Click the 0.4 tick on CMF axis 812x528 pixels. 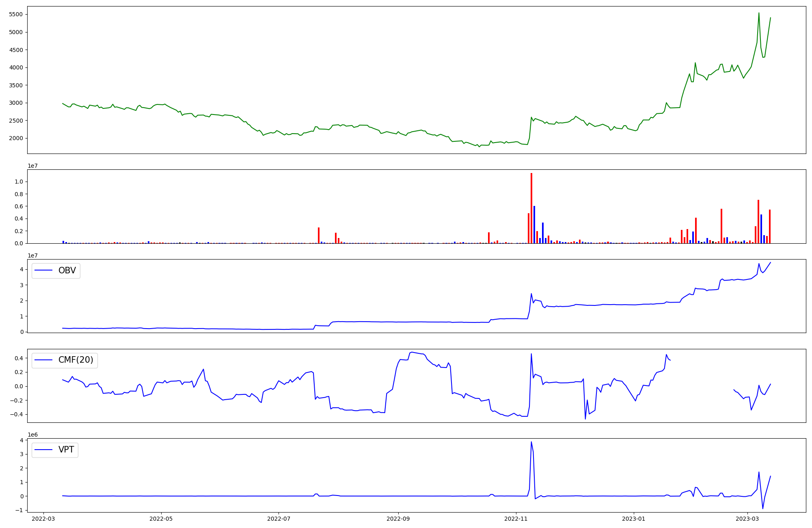18,358
